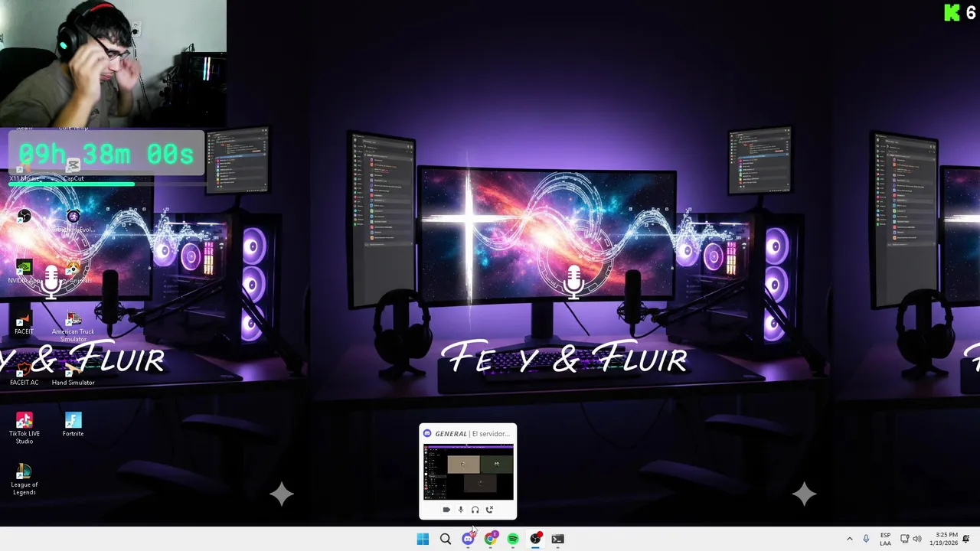Deafen audio via Discord preview headphones button
This screenshot has height=551, width=980.
[x=475, y=510]
